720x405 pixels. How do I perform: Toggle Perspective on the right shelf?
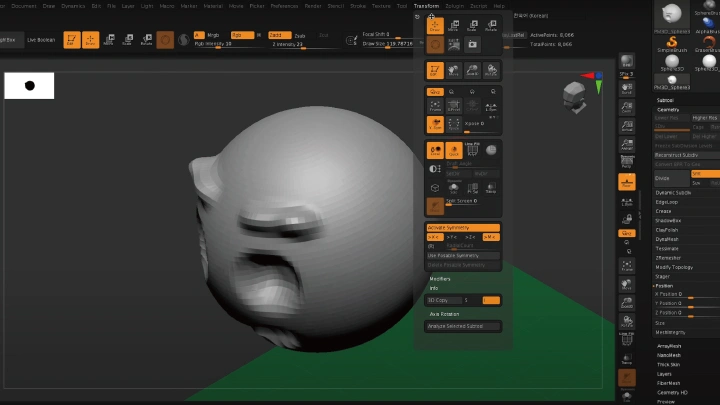pos(627,163)
